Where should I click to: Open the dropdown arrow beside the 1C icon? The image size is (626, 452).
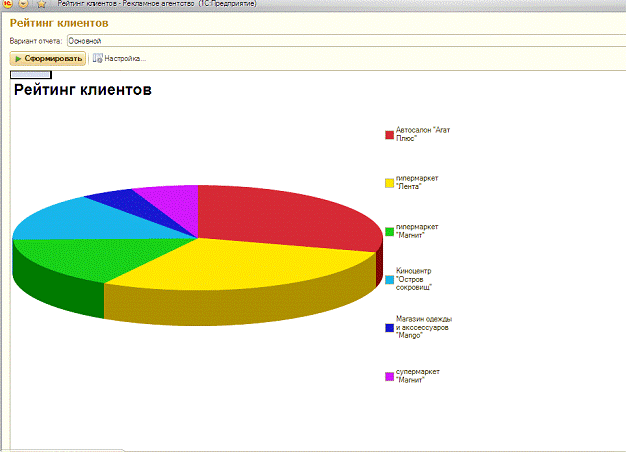coord(22,4)
